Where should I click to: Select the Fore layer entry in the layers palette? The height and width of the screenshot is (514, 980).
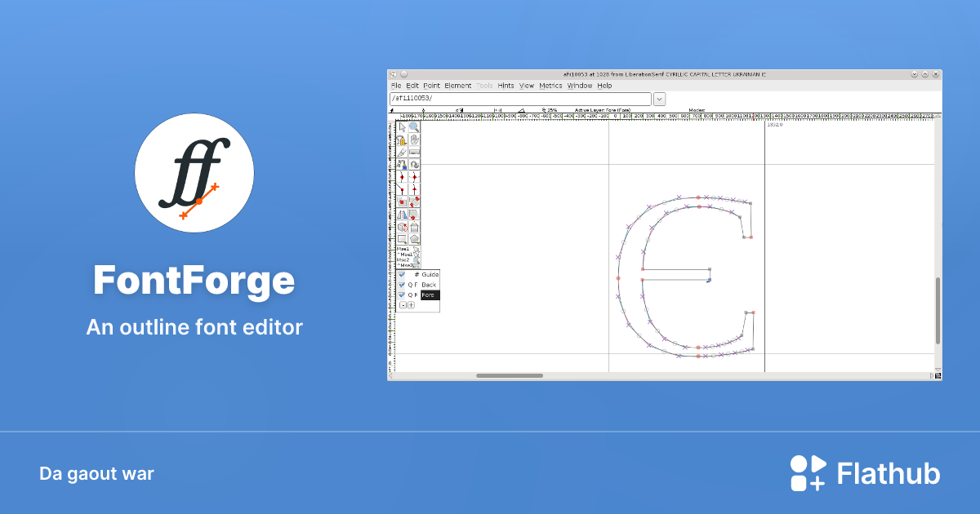(429, 295)
